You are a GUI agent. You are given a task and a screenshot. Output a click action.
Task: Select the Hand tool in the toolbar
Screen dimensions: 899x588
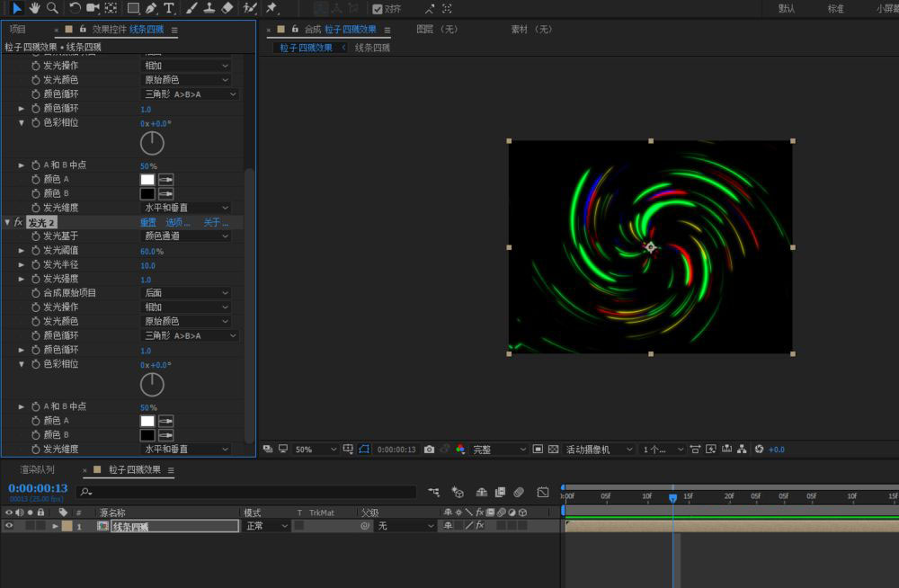[x=35, y=8]
